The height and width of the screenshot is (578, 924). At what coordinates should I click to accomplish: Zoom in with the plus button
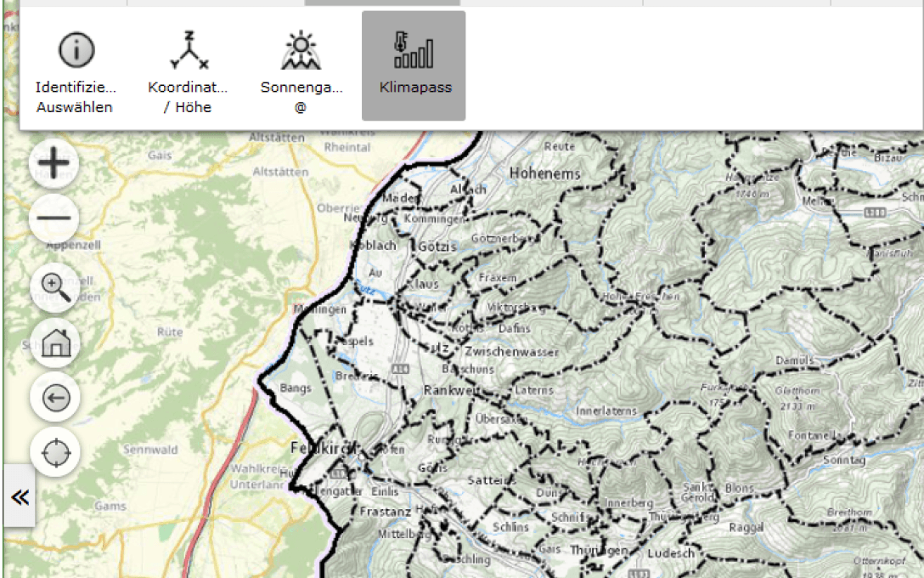(54, 163)
